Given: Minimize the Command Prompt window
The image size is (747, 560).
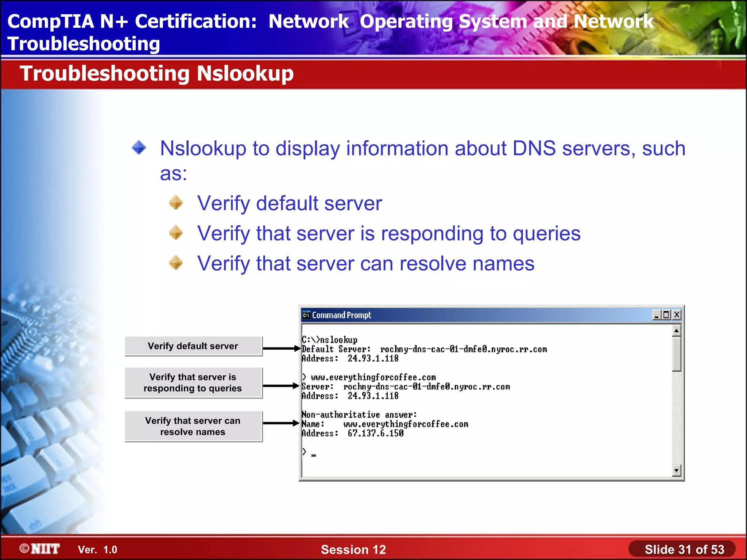Looking at the screenshot, I should (657, 315).
